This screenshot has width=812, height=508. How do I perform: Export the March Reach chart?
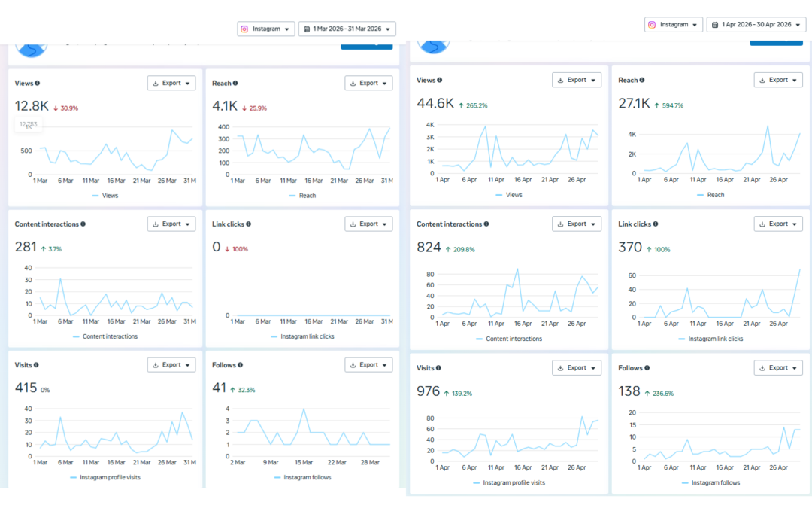point(368,83)
